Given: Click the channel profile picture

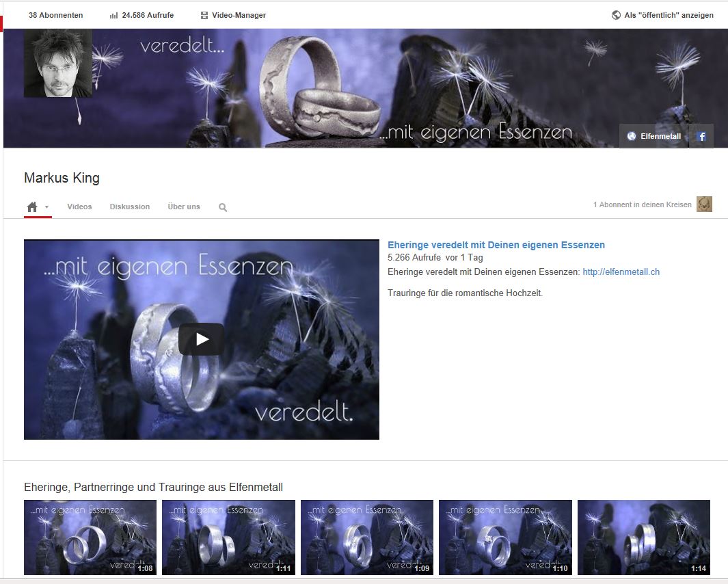Looking at the screenshot, I should click(58, 63).
